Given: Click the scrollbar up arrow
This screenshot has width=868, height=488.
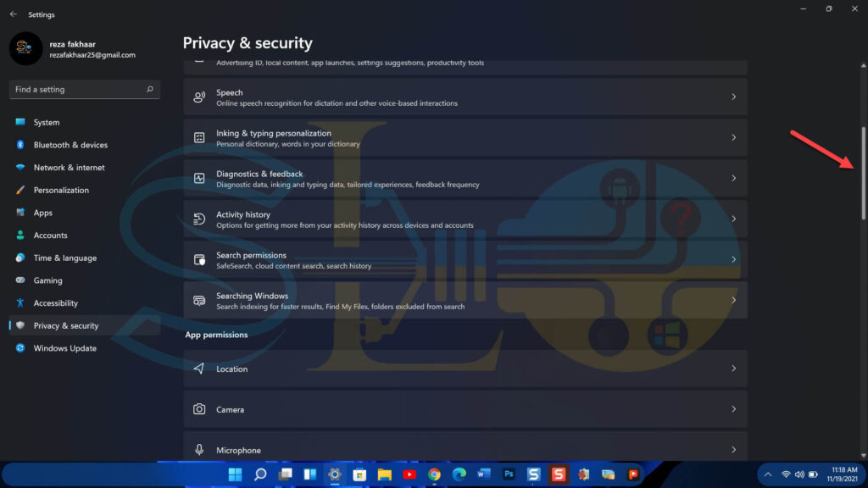Looking at the screenshot, I should 863,65.
